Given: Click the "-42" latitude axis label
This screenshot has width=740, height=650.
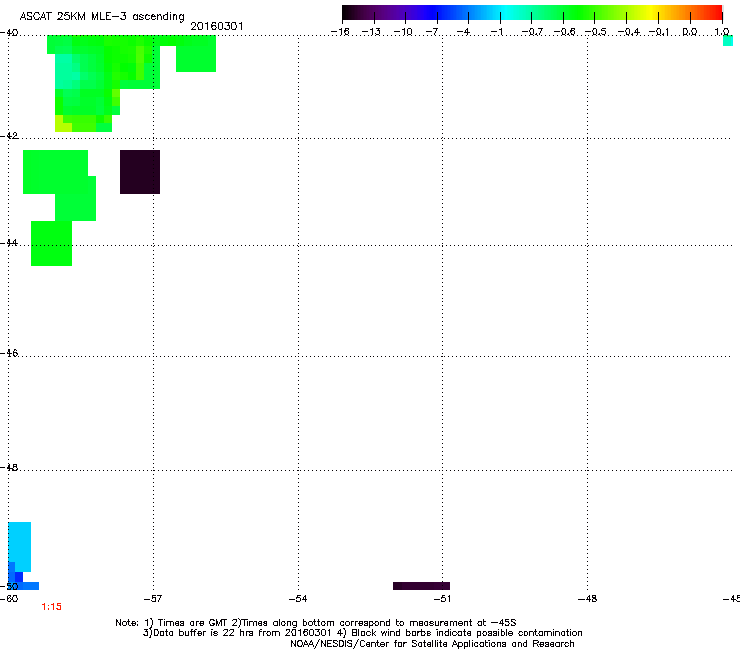Looking at the screenshot, I should tap(9, 136).
